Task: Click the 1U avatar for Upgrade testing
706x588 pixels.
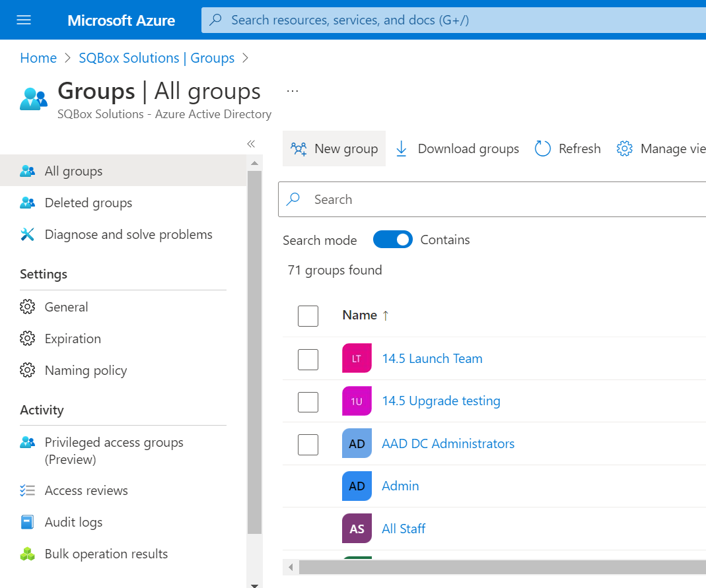Action: 357,401
